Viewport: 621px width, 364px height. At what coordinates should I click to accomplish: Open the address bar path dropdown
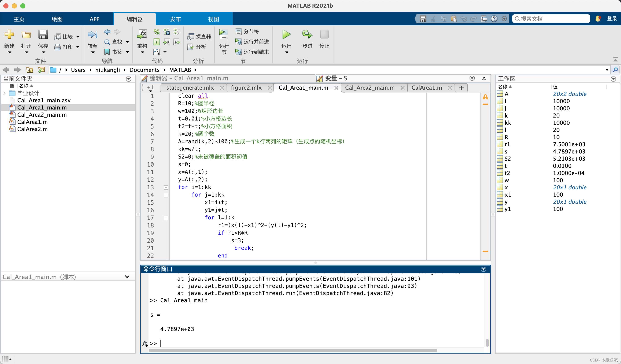tap(607, 70)
